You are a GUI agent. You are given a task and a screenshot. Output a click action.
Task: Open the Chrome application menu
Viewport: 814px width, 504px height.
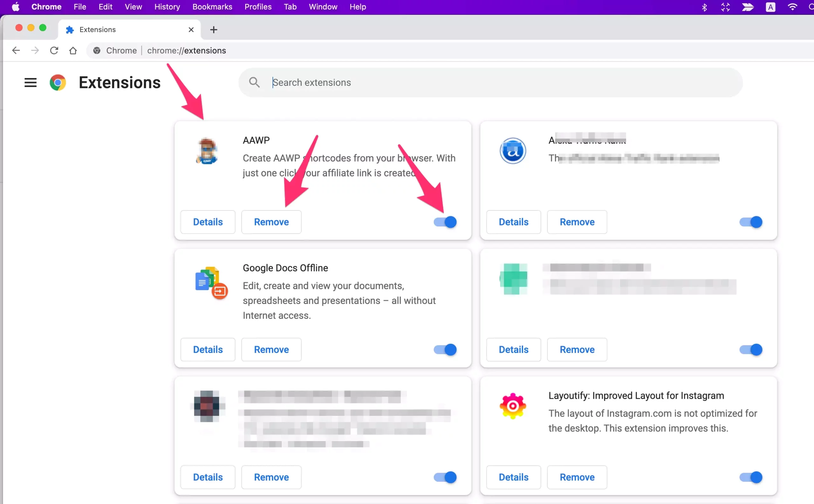click(46, 7)
